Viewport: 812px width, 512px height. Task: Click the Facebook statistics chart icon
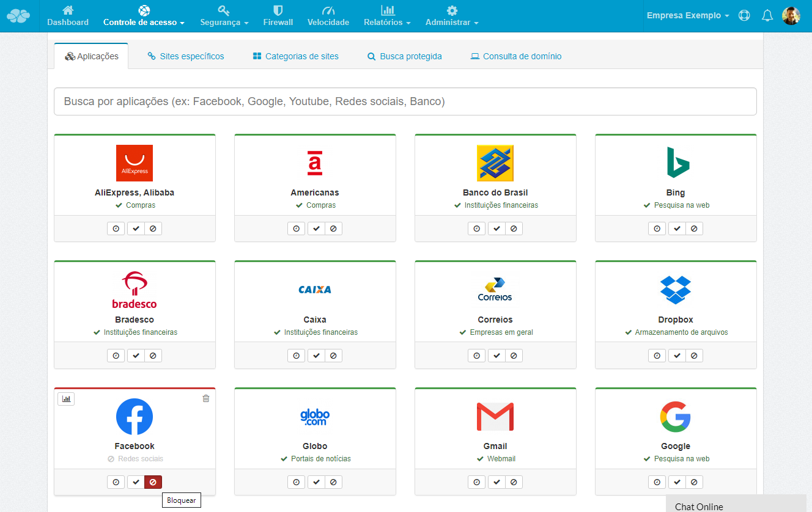click(66, 399)
